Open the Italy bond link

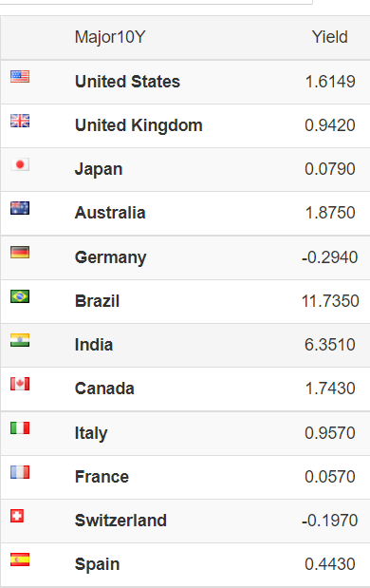pos(91,433)
